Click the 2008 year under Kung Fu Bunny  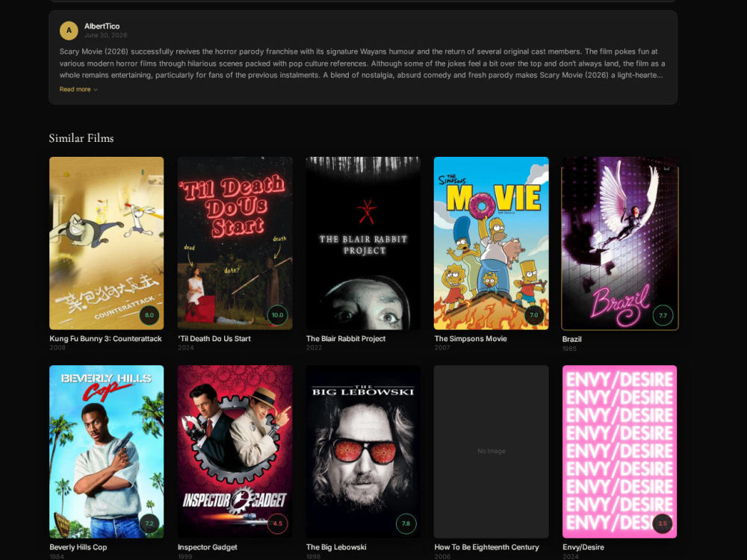click(58, 348)
